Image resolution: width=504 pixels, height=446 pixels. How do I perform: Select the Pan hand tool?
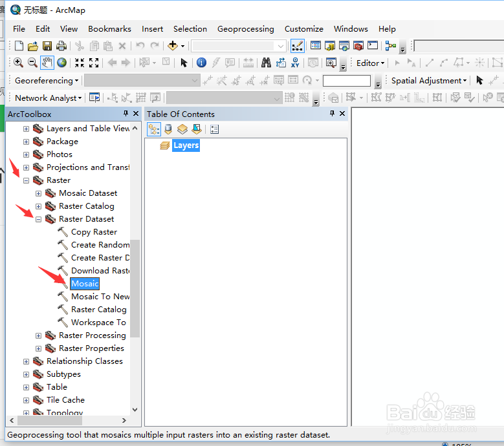[47, 63]
